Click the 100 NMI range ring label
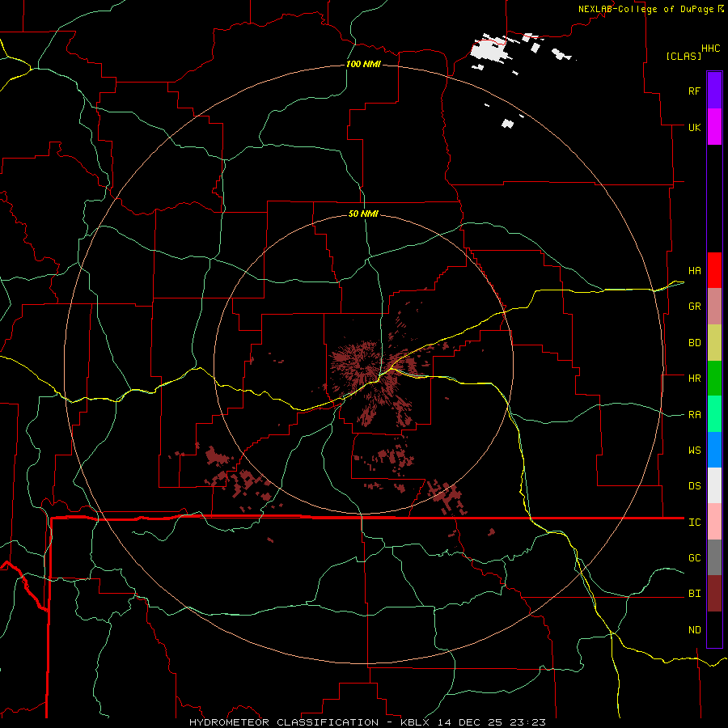The image size is (728, 728). point(363,64)
